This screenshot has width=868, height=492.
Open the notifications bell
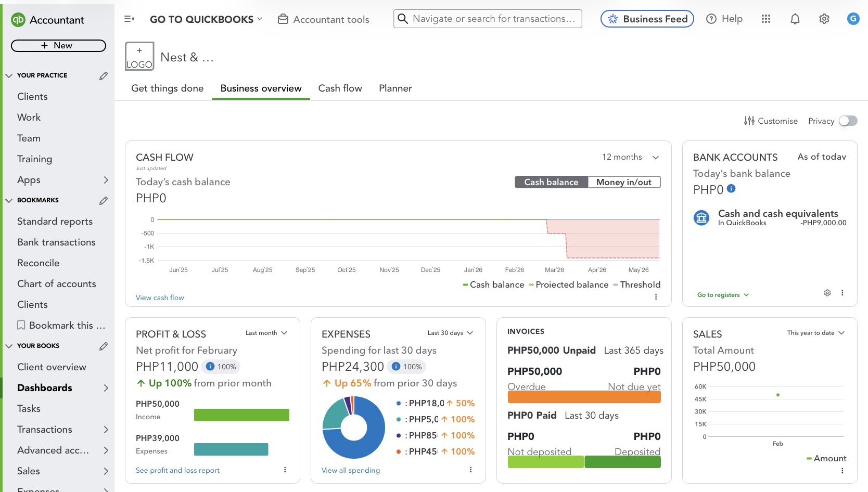tap(795, 19)
